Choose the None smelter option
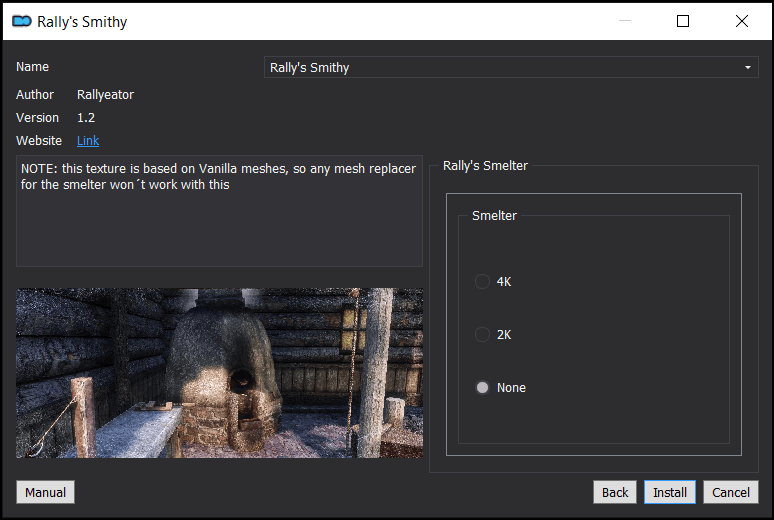The height and width of the screenshot is (520, 774). (500, 388)
